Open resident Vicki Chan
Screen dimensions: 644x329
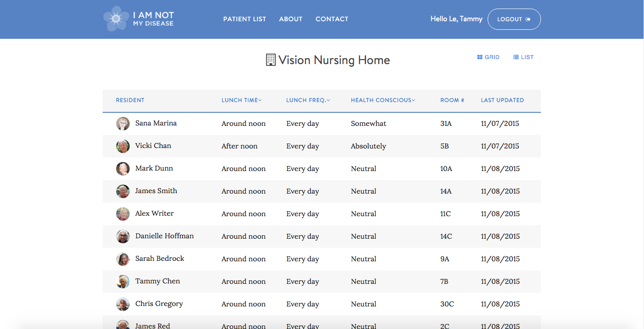click(153, 146)
